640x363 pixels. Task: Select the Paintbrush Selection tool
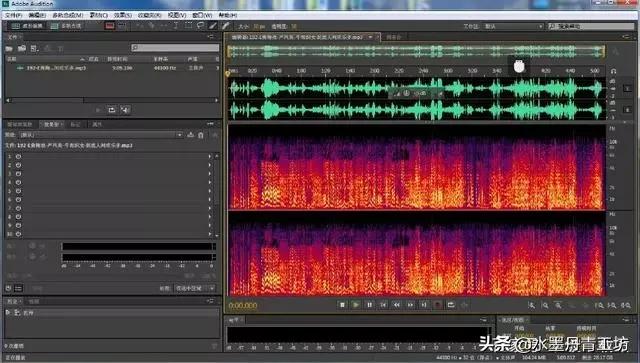click(x=213, y=26)
